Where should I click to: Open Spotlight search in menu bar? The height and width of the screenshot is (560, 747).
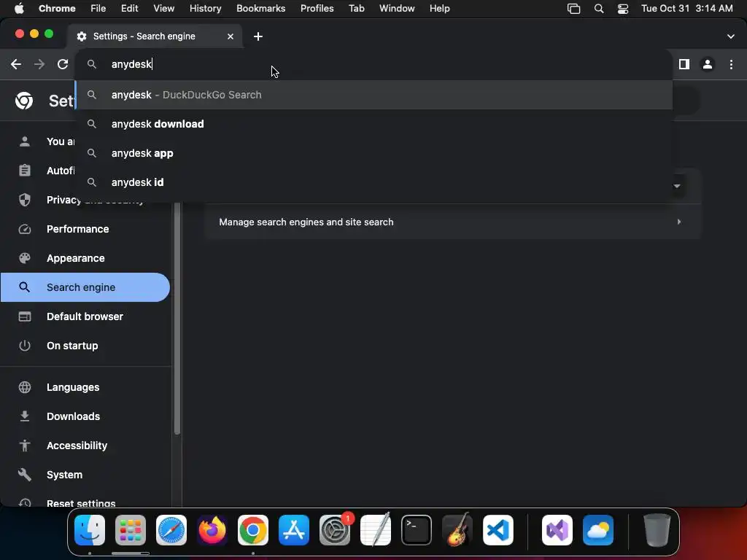click(599, 9)
